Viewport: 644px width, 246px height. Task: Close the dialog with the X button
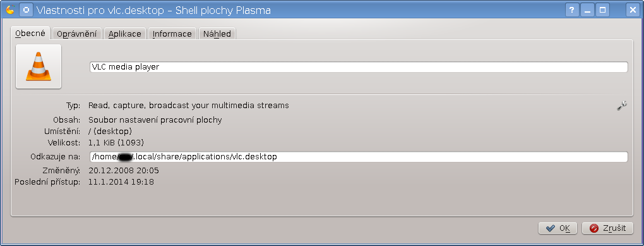pyautogui.click(x=633, y=10)
